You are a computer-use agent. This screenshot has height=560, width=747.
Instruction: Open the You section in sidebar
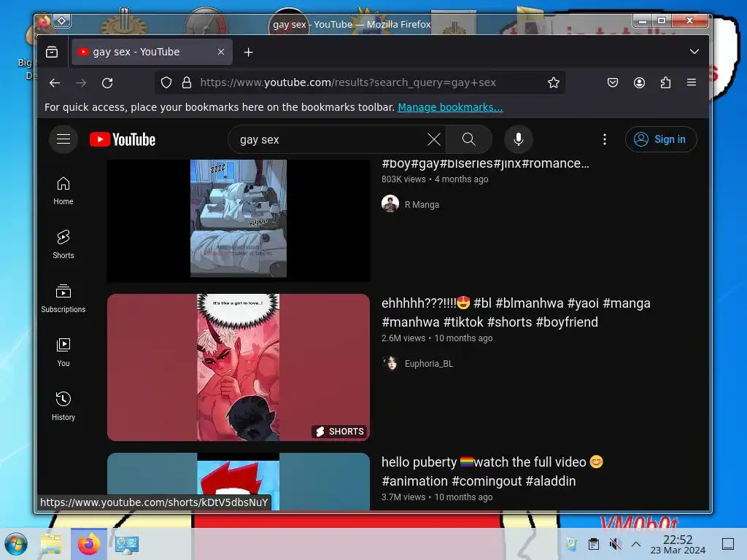tap(63, 352)
